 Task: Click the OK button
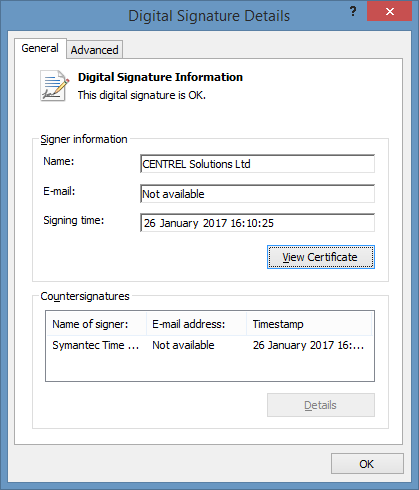click(367, 464)
